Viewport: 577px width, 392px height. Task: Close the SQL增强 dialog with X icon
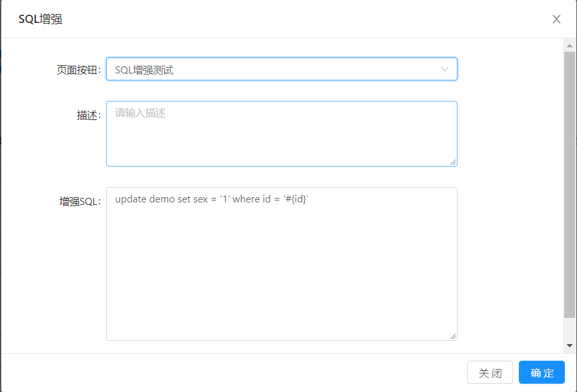coord(556,19)
